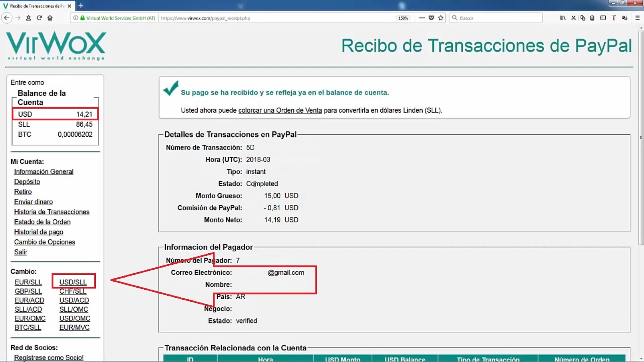
Task: Save page to Pocket icon
Action: coord(431,18)
